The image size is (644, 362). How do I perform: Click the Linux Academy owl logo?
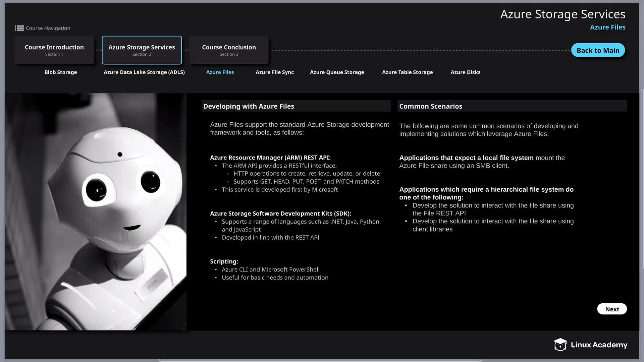click(560, 345)
